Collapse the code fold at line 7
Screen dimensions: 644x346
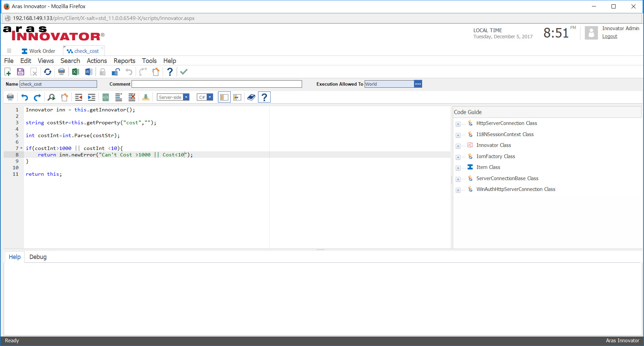coord(21,148)
